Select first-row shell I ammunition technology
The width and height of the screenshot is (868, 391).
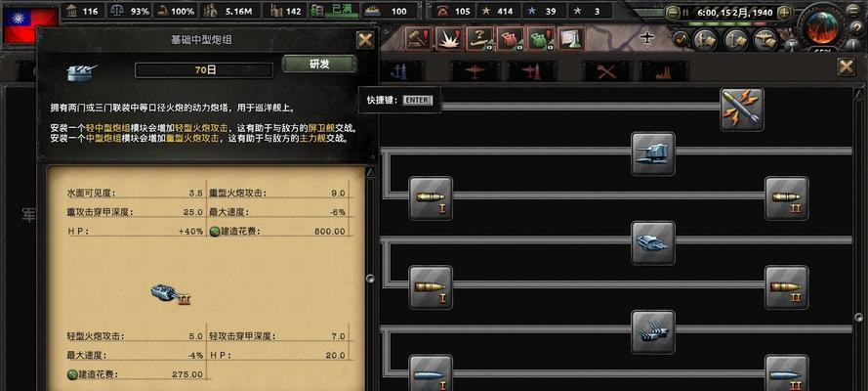point(431,198)
